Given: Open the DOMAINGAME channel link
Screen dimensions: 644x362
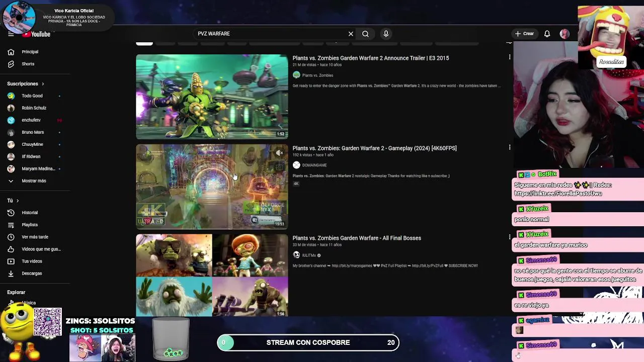Looking at the screenshot, I should click(314, 165).
